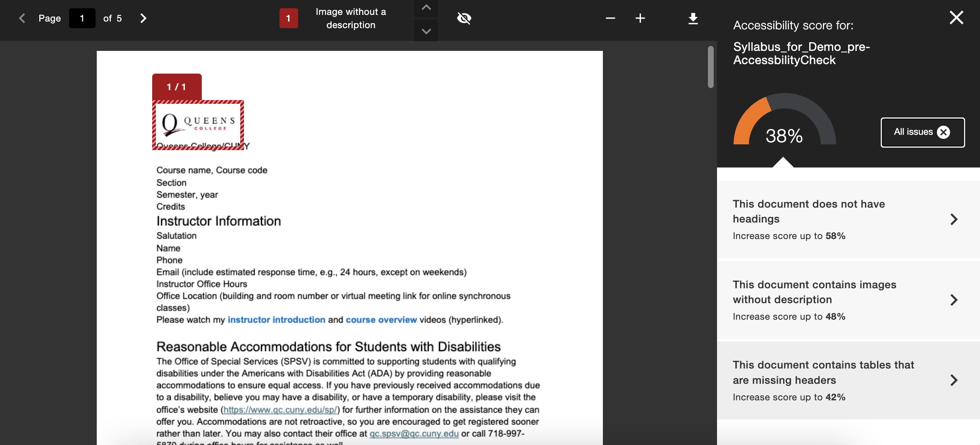The height and width of the screenshot is (445, 980).
Task: Click the qc.spsv@qc.cuny.edu email link
Action: (x=414, y=434)
